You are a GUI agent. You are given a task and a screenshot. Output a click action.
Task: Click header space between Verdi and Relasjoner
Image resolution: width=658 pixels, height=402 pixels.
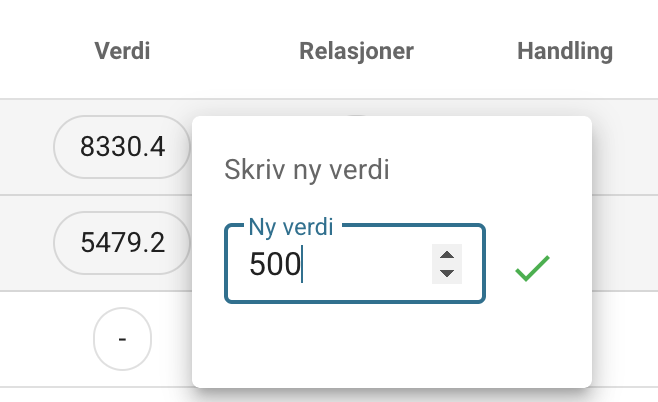click(225, 51)
